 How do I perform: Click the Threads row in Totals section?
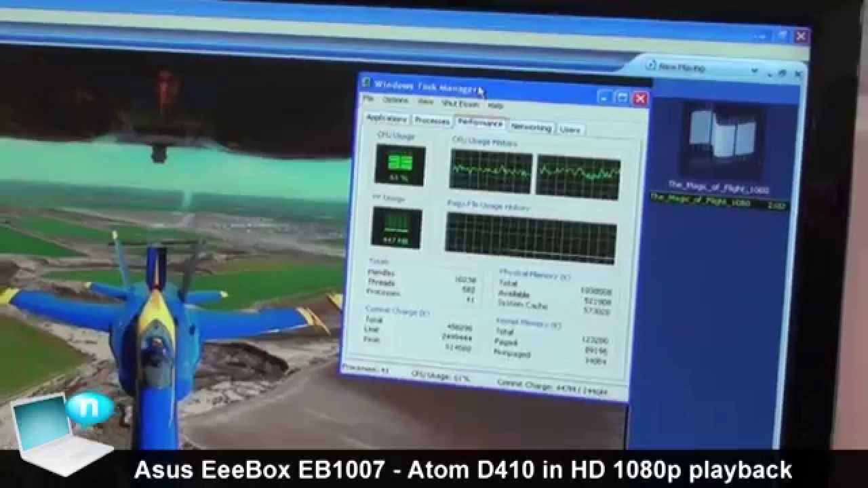pyautogui.click(x=422, y=285)
